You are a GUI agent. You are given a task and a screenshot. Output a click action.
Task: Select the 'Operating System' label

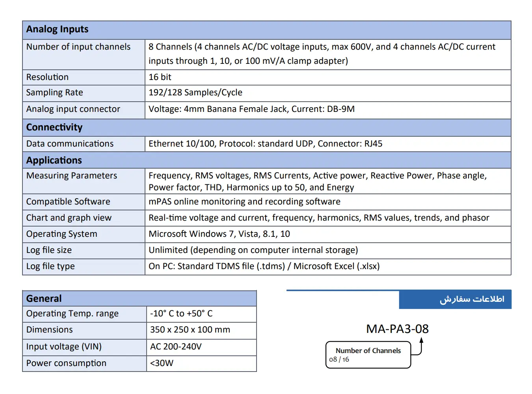tap(62, 234)
